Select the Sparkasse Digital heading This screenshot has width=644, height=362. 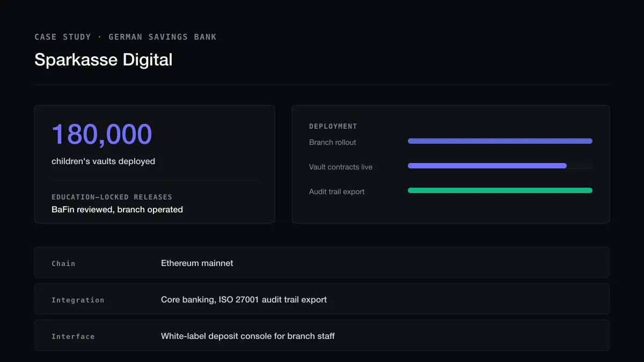[x=104, y=60]
